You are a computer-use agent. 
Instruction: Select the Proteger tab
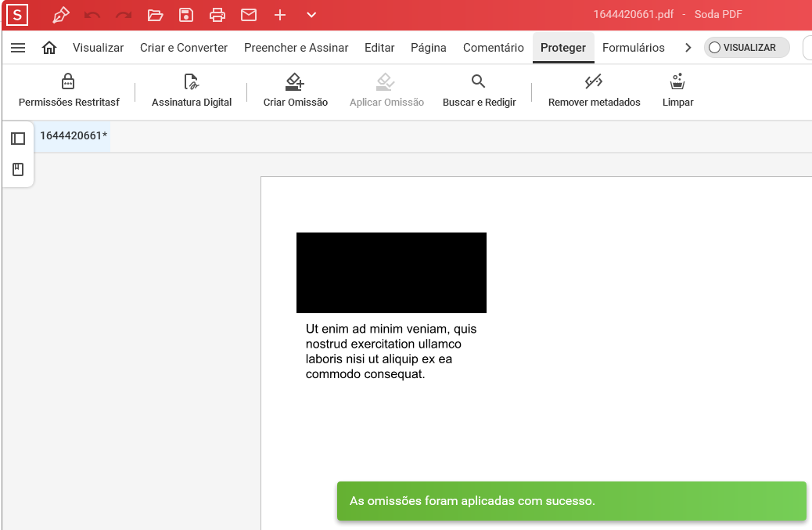point(563,48)
